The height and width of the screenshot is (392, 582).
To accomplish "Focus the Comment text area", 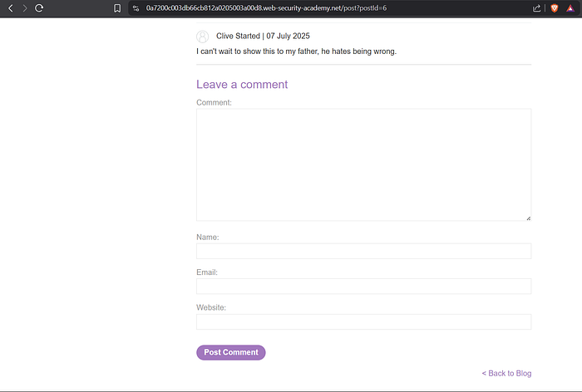I will [364, 164].
